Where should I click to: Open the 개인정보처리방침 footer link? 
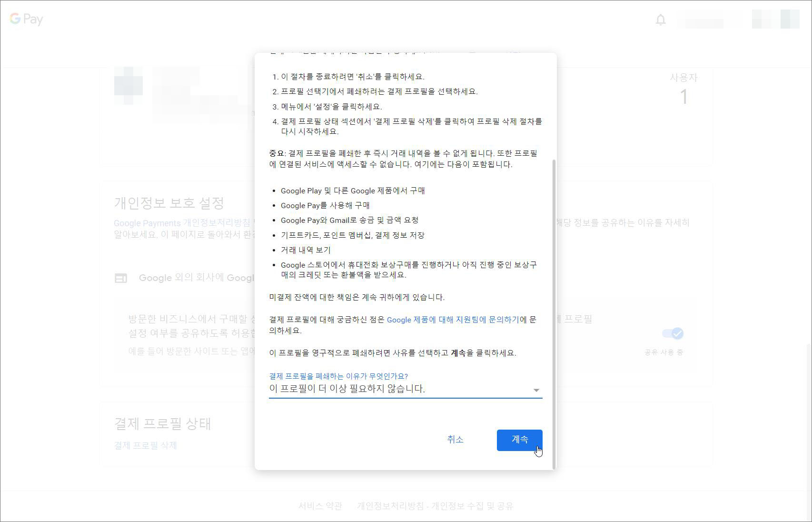point(435,506)
